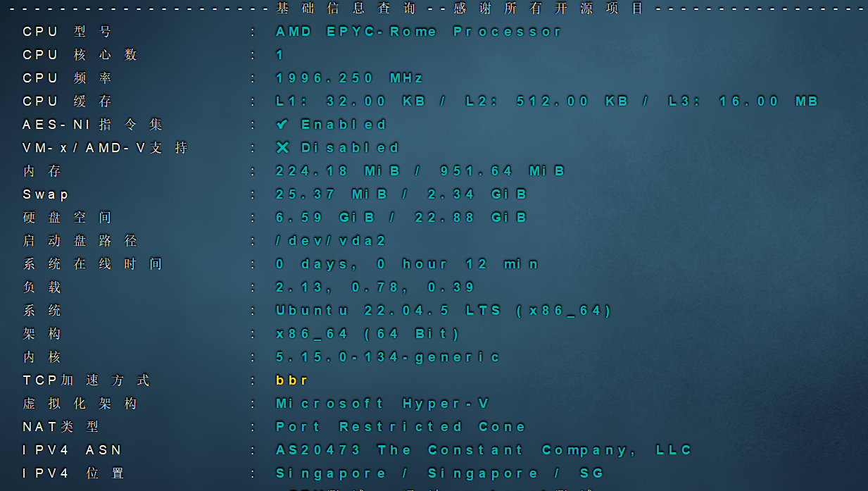Click the load average 2.13, 0.78, 0.39

coord(375,287)
